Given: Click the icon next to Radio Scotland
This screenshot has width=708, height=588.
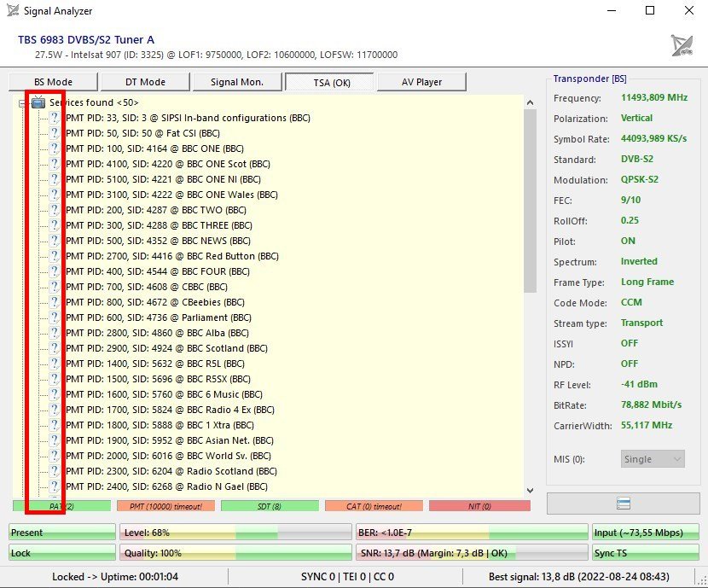Looking at the screenshot, I should 55,471.
